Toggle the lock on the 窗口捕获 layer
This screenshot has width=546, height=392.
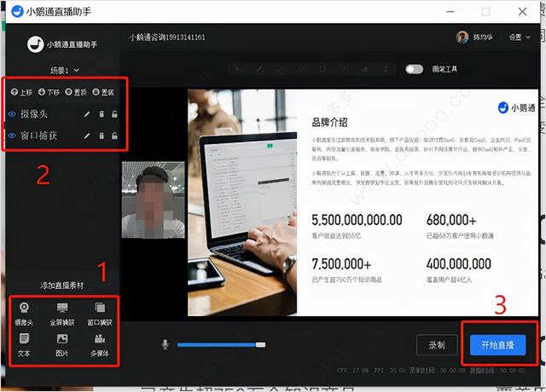[x=114, y=135]
